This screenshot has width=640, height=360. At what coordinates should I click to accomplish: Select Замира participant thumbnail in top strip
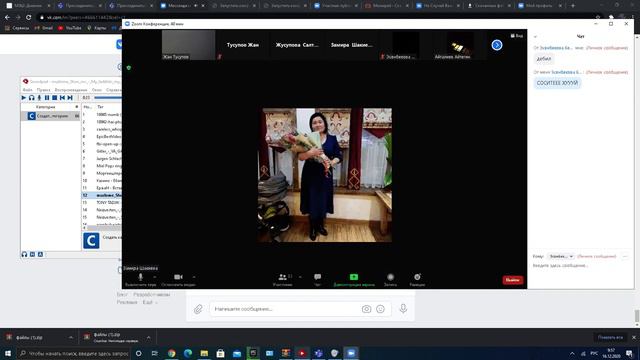coord(351,45)
